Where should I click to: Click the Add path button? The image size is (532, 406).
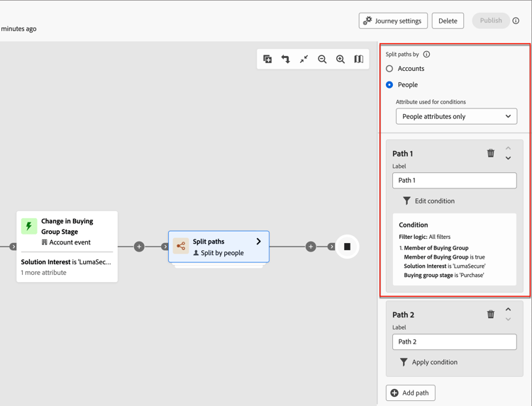tap(411, 393)
